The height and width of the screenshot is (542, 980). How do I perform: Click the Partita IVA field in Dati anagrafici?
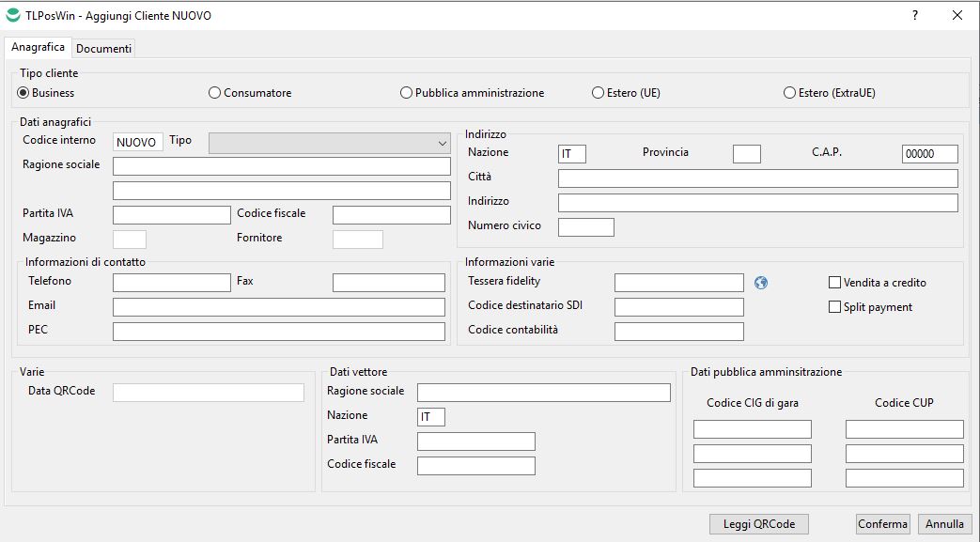pos(171,215)
